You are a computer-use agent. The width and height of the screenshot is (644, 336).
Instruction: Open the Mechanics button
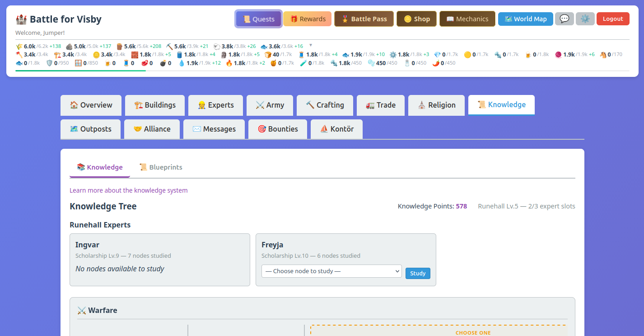(467, 19)
